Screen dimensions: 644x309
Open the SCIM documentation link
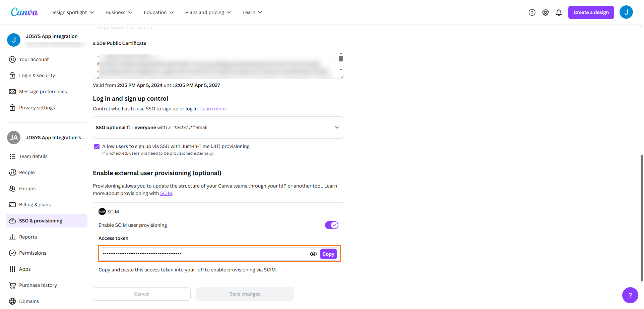pos(166,193)
